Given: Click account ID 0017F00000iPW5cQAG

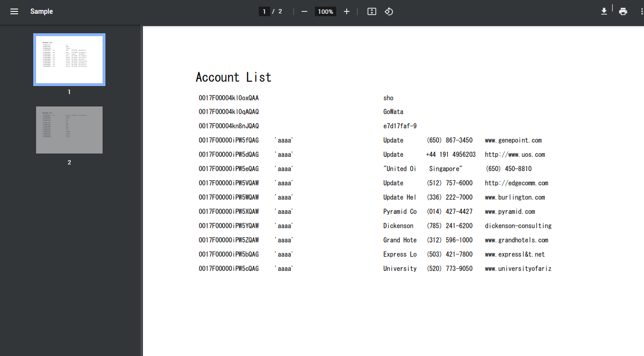Looking at the screenshot, I should point(229,269).
